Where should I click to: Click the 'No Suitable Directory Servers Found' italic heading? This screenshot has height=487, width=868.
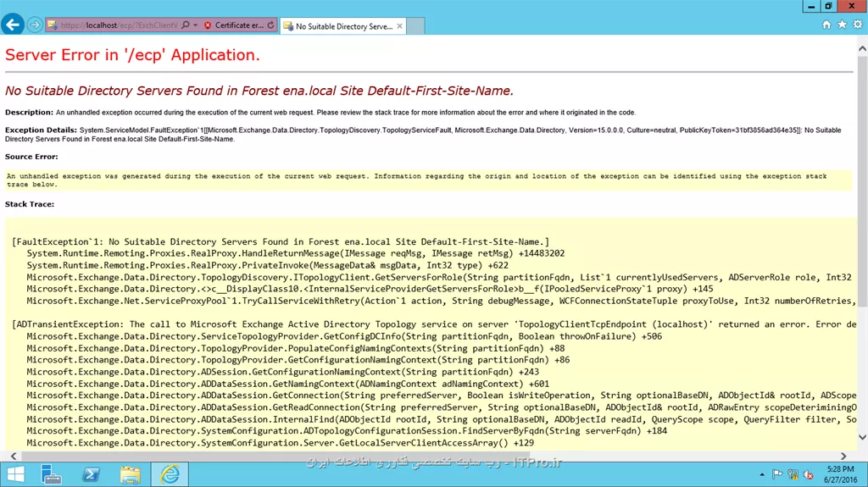coord(259,91)
